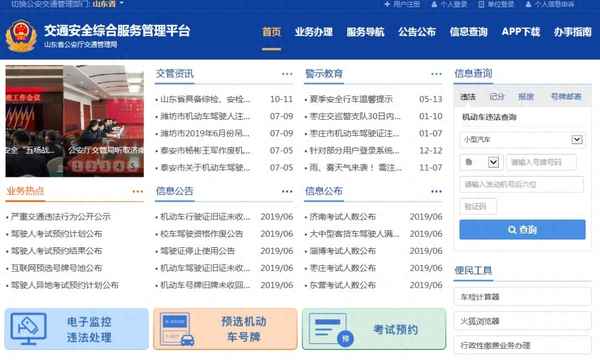Open the 服务导航 nav menu
The image size is (600, 362).
pos(365,32)
